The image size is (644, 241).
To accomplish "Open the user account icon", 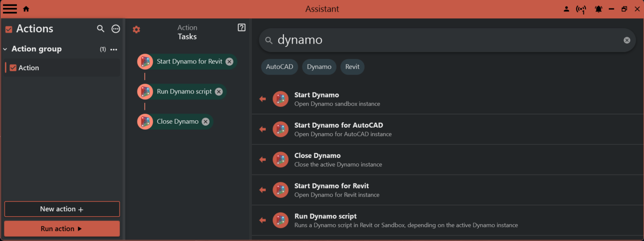I will point(566,9).
